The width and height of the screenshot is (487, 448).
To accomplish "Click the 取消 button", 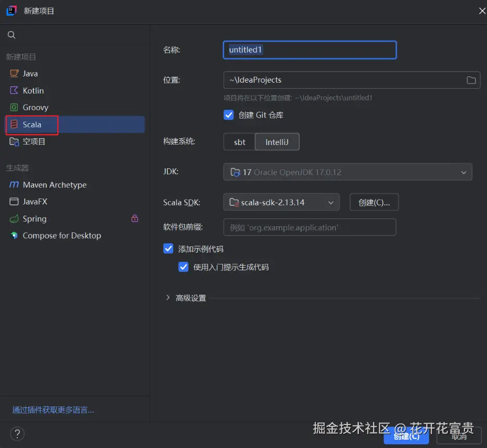I will (459, 436).
